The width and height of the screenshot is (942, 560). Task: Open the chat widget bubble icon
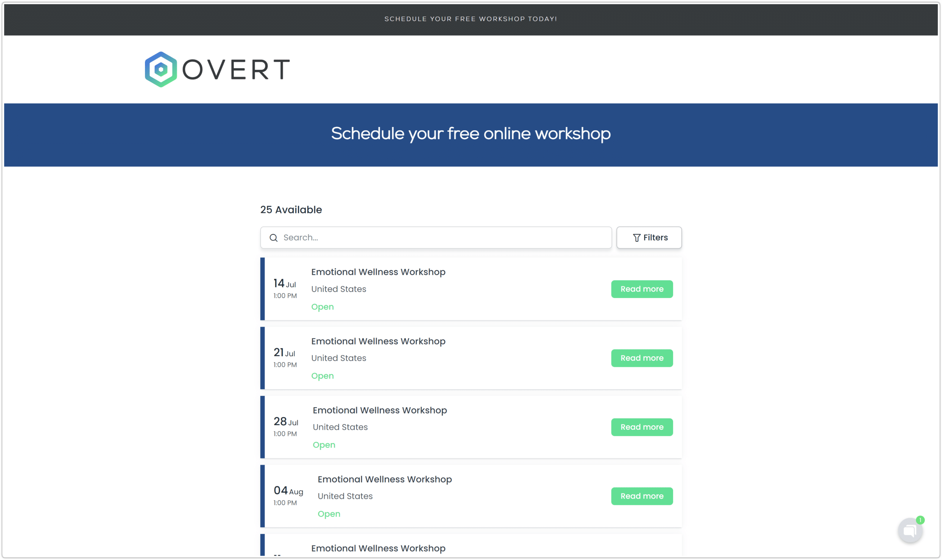click(910, 531)
